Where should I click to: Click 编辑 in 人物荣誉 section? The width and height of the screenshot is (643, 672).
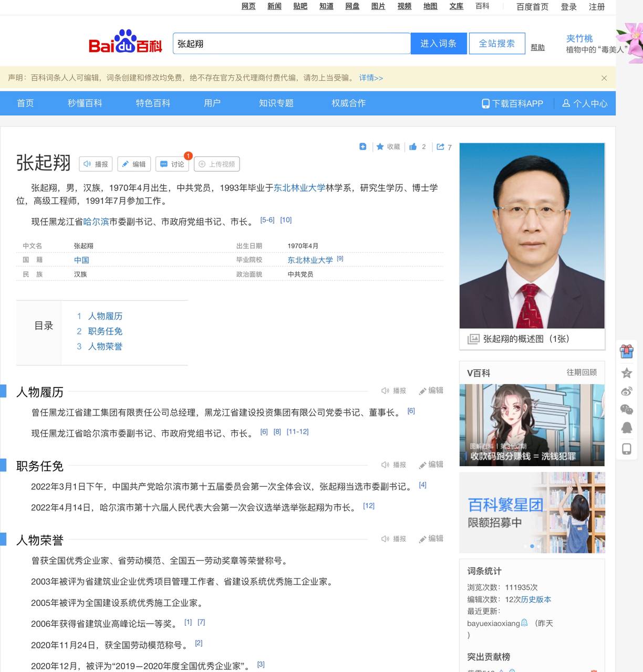[x=431, y=539]
